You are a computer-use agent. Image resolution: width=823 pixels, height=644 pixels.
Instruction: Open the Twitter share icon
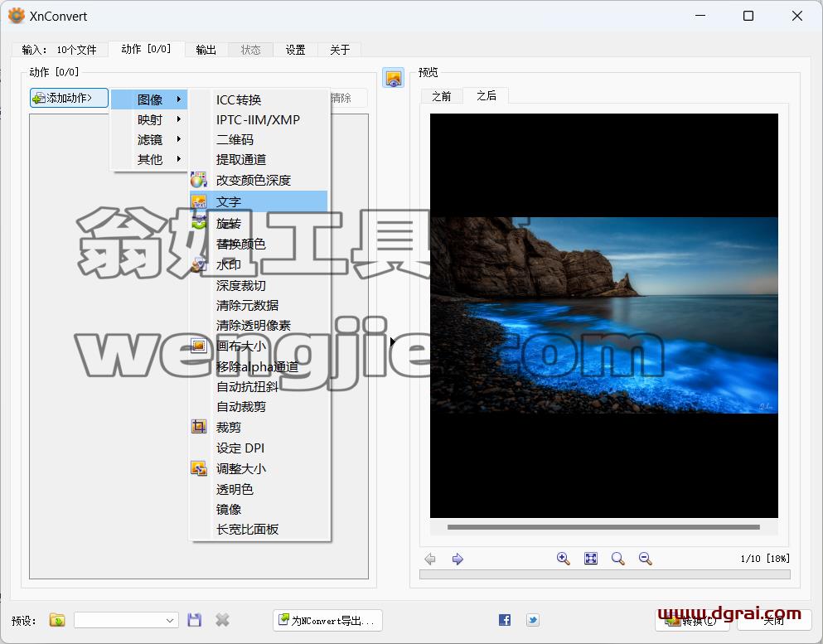coord(533,620)
